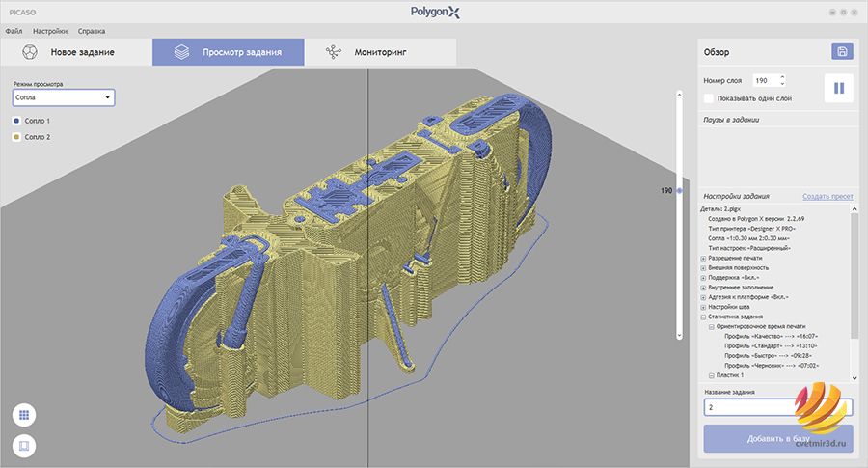Expand Настройки шва settings node
Image resolution: width=868 pixels, height=468 pixels.
704,308
